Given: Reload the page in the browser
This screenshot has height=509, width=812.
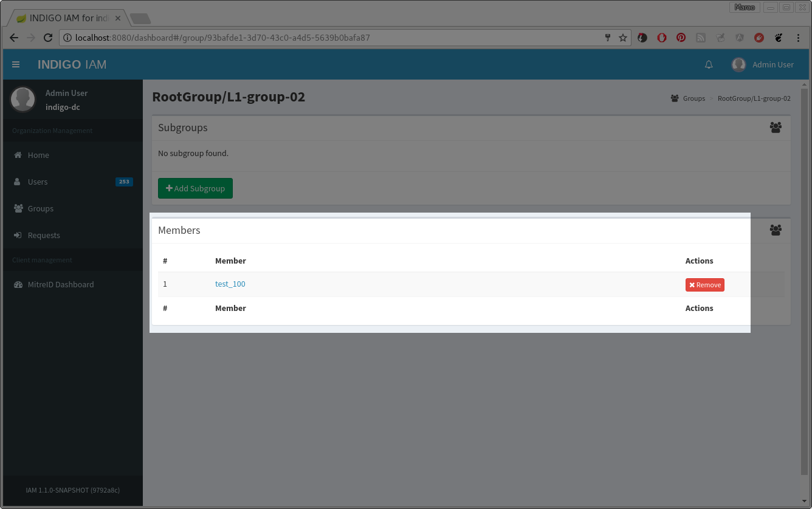Looking at the screenshot, I should point(48,38).
